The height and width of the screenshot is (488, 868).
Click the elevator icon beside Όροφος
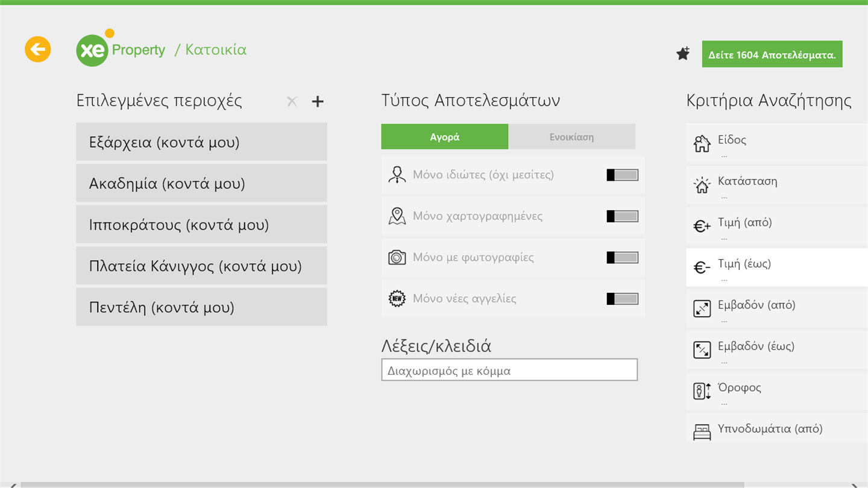click(x=702, y=391)
